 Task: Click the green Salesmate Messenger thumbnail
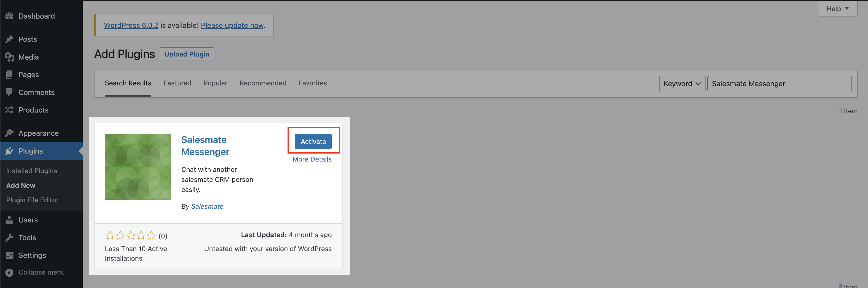point(138,166)
